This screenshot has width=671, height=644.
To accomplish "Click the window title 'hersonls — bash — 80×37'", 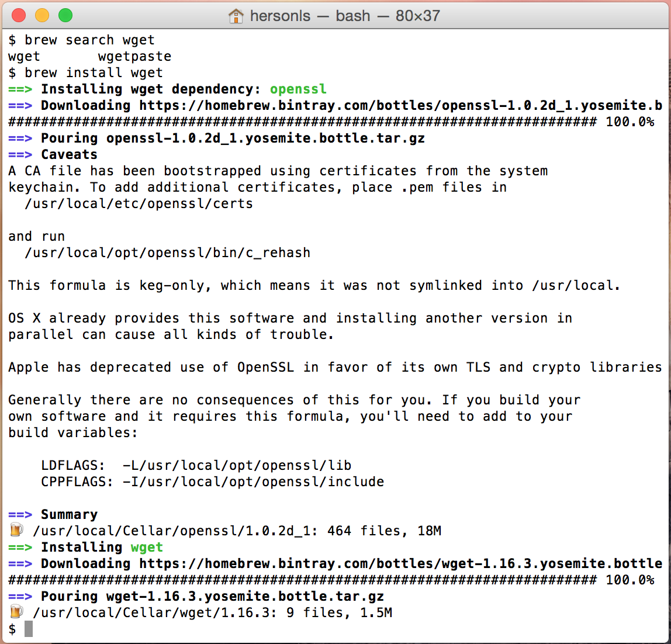I will click(345, 16).
